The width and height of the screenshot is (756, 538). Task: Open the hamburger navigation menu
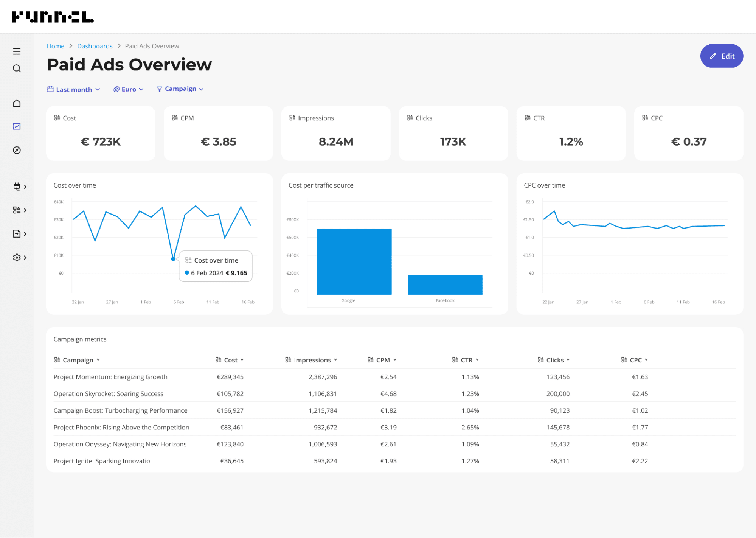(17, 51)
